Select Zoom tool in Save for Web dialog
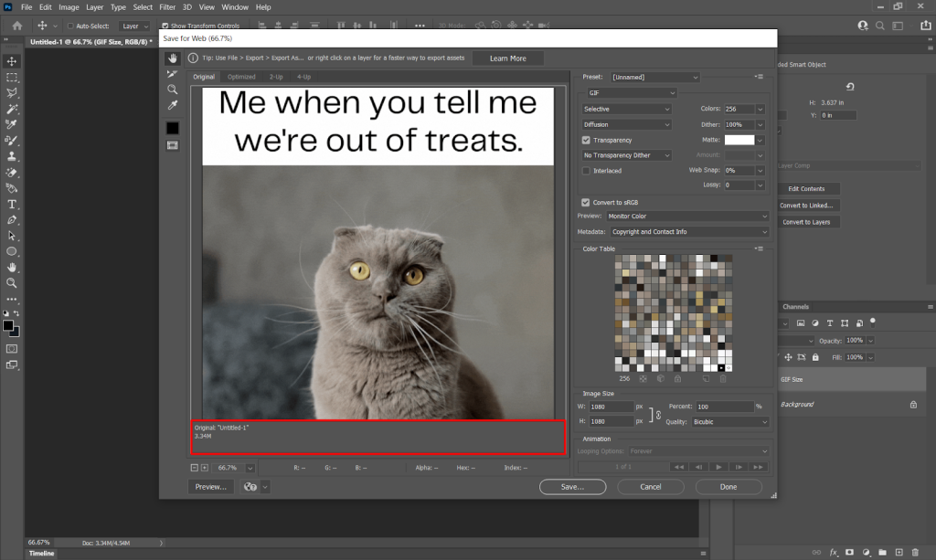This screenshot has height=560, width=936. (173, 90)
